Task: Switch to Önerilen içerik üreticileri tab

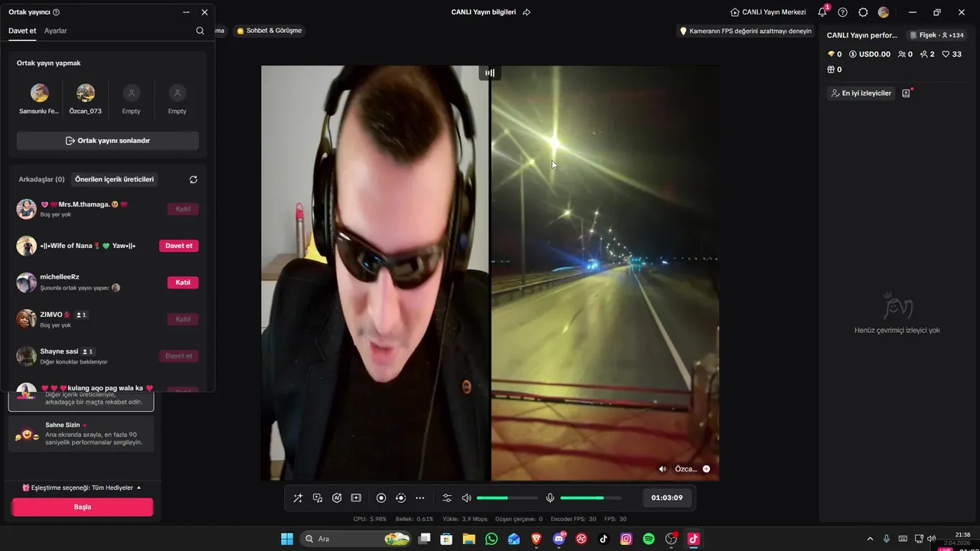Action: coord(115,179)
